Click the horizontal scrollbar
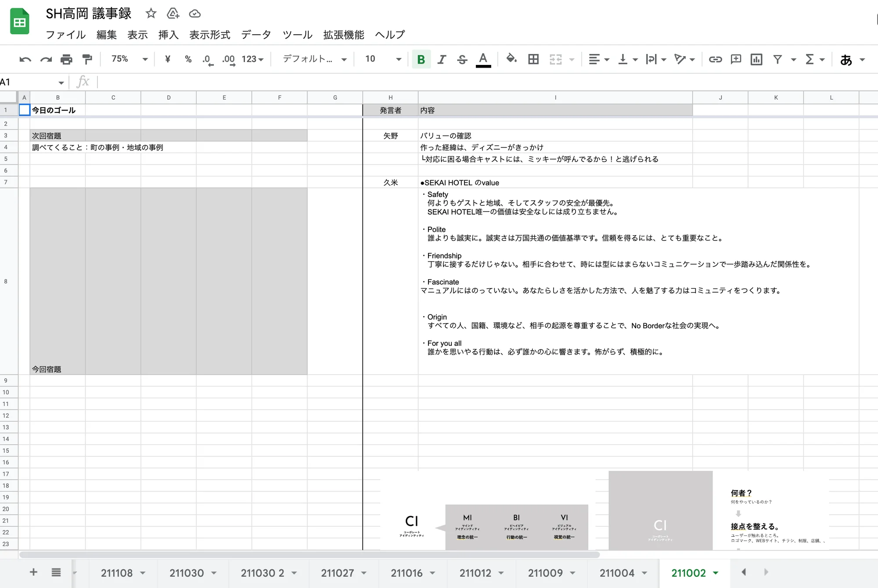Image resolution: width=878 pixels, height=588 pixels. click(x=309, y=554)
